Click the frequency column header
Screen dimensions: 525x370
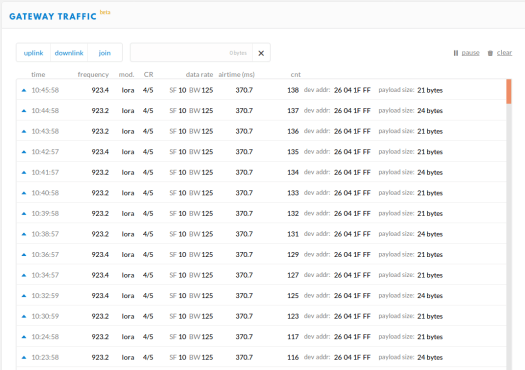93,74
